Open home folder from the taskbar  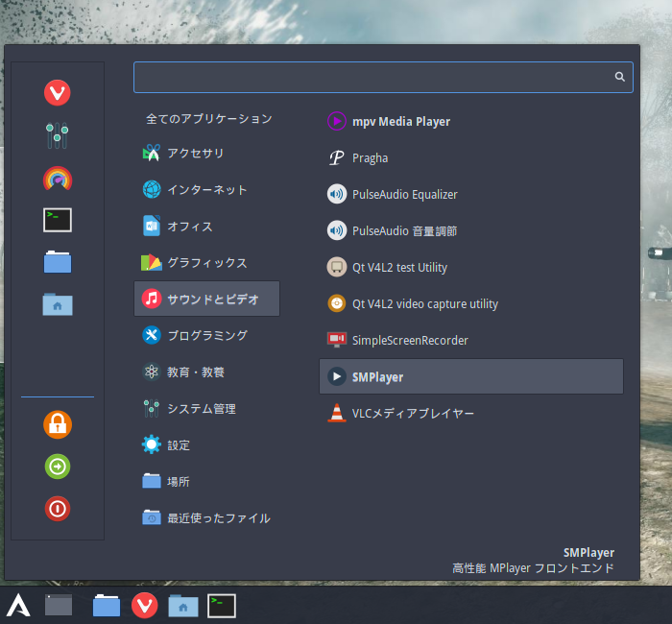click(183, 605)
